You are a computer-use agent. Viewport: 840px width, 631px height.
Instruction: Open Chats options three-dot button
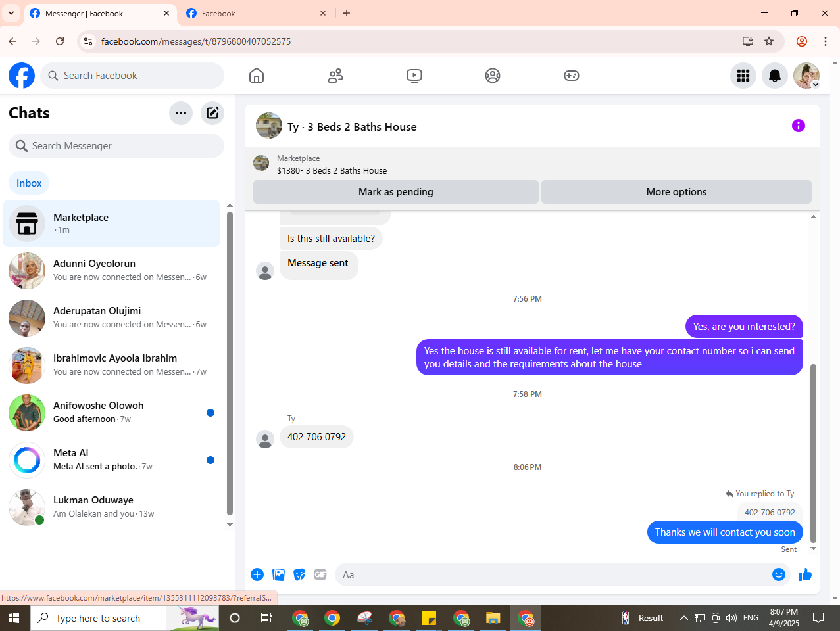click(181, 113)
